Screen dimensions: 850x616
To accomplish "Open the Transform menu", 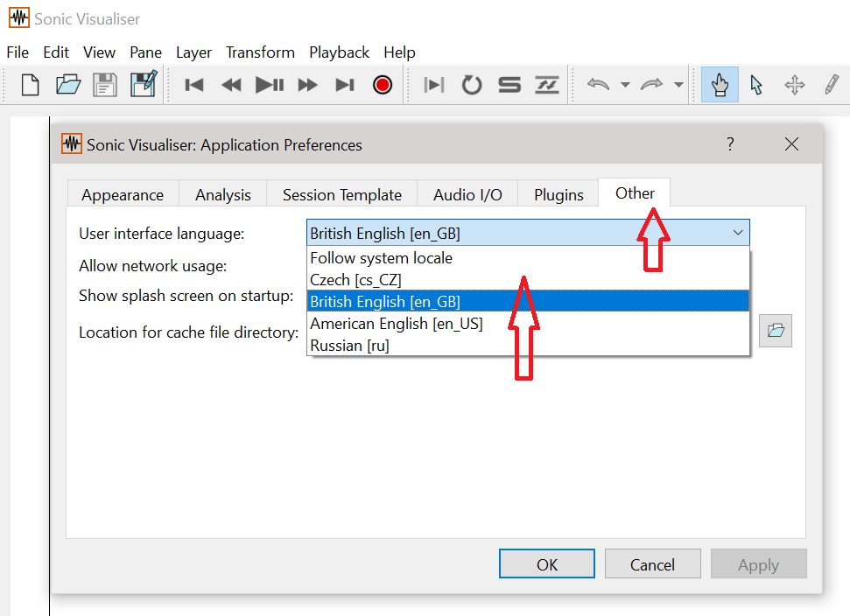I will pyautogui.click(x=260, y=52).
